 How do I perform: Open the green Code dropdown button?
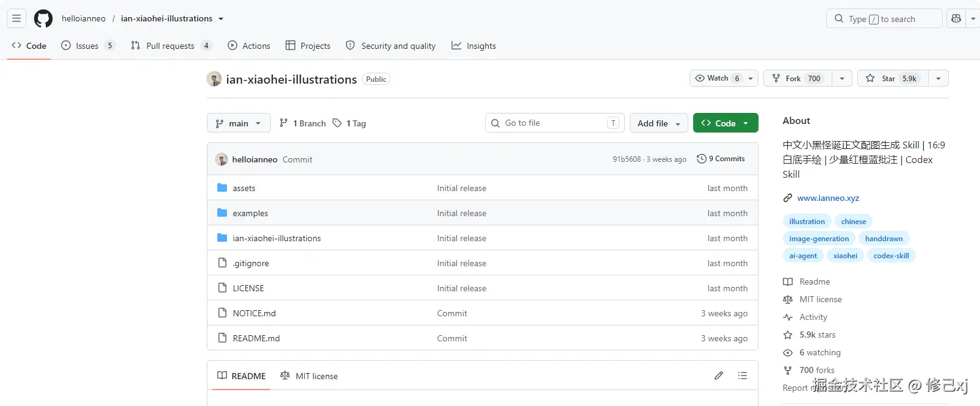tap(726, 123)
